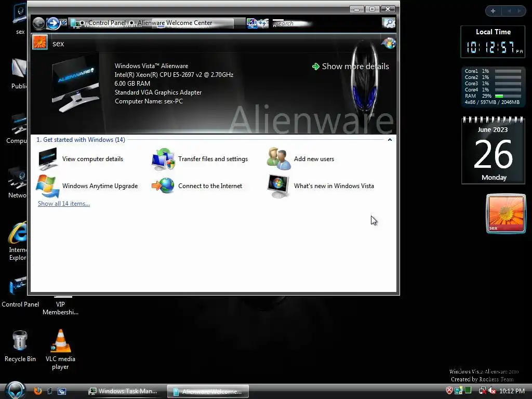Select the Transfer files and settings icon
This screenshot has width=532, height=399.
(x=163, y=159)
